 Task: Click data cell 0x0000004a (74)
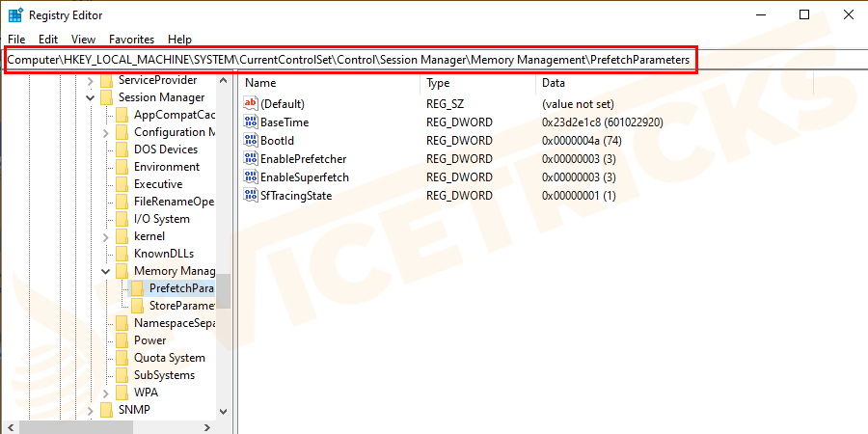pyautogui.click(x=582, y=141)
